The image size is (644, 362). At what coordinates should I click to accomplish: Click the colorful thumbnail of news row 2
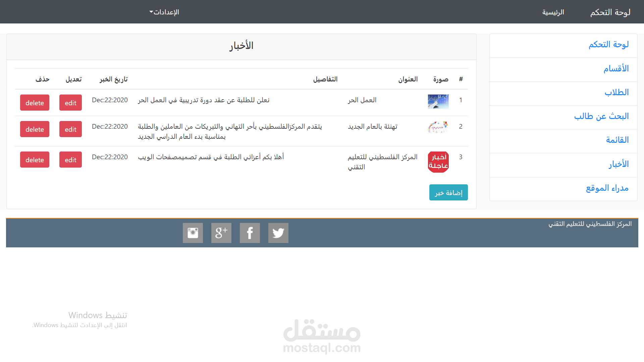[438, 127]
